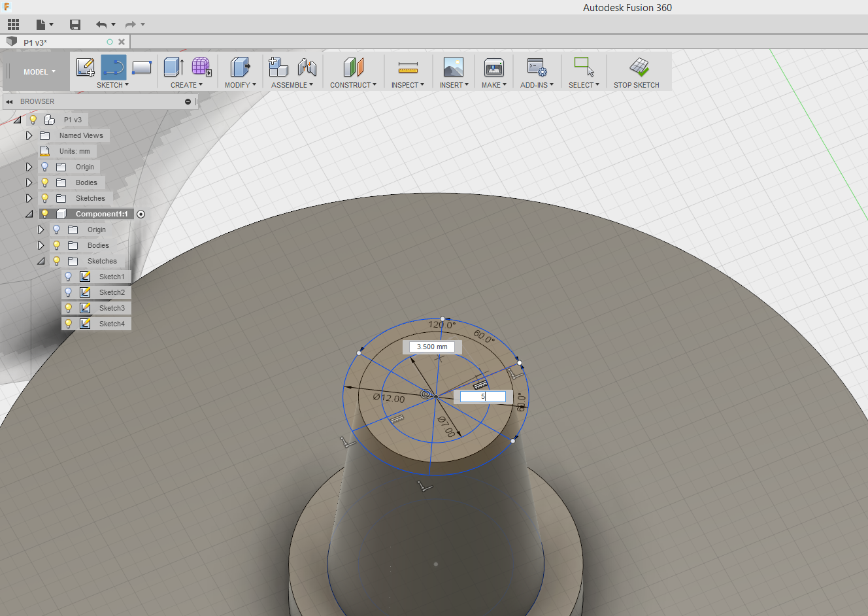
Task: Select the Select tool icon
Action: [x=584, y=67]
